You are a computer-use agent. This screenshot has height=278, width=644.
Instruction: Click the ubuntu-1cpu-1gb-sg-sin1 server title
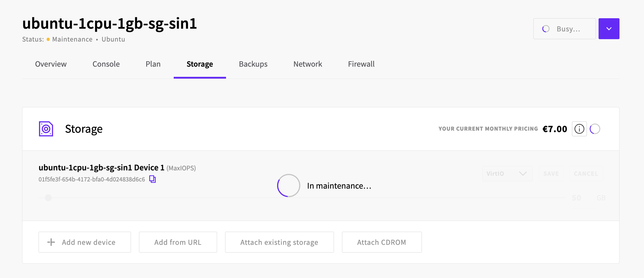point(109,24)
